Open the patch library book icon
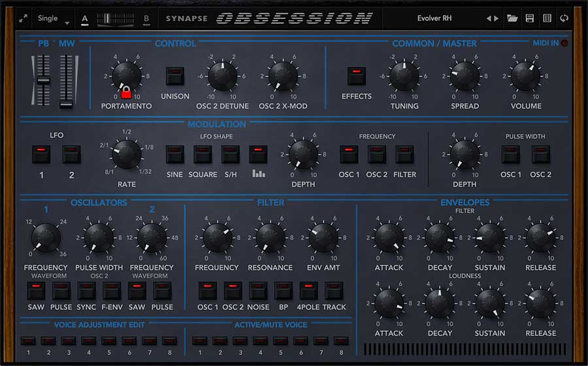The width and height of the screenshot is (588, 366). (x=547, y=18)
